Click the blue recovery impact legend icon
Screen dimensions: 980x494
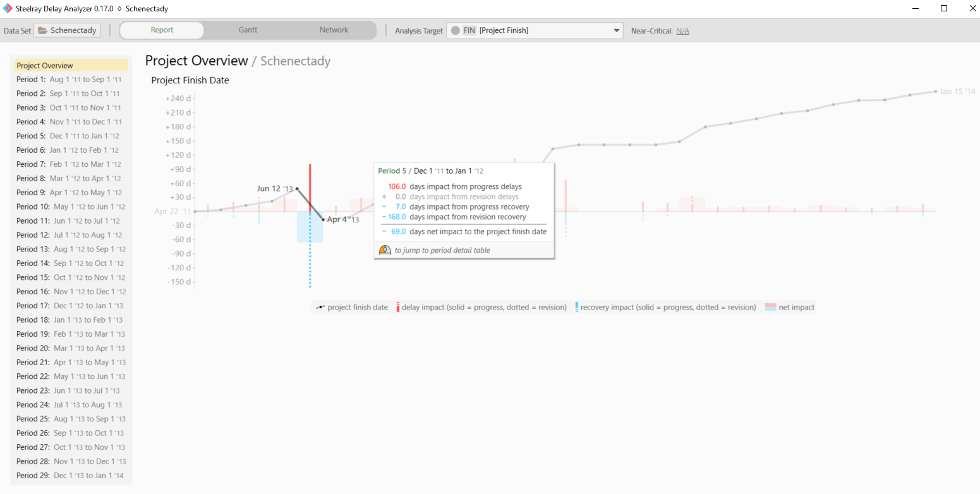576,308
